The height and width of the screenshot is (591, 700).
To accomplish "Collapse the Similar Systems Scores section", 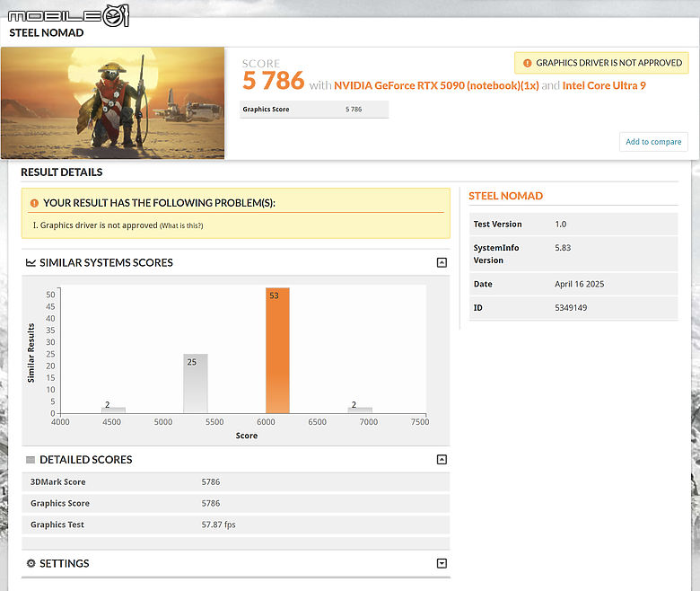I will (442, 262).
